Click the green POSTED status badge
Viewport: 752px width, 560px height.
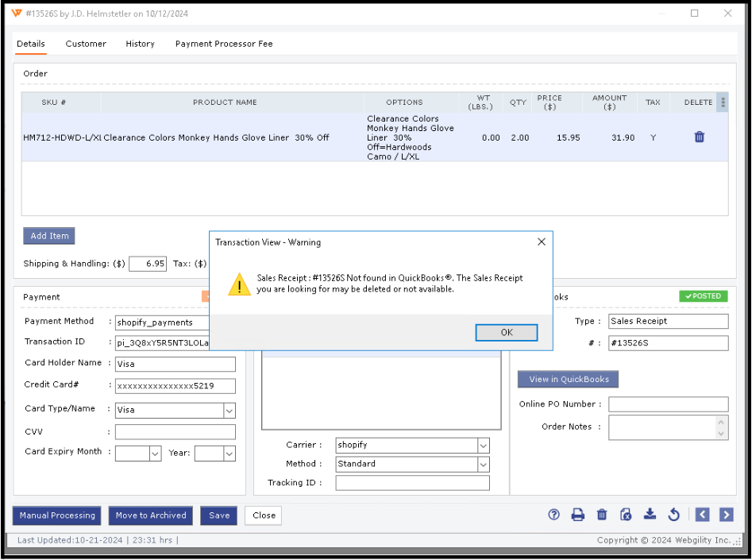coord(703,296)
